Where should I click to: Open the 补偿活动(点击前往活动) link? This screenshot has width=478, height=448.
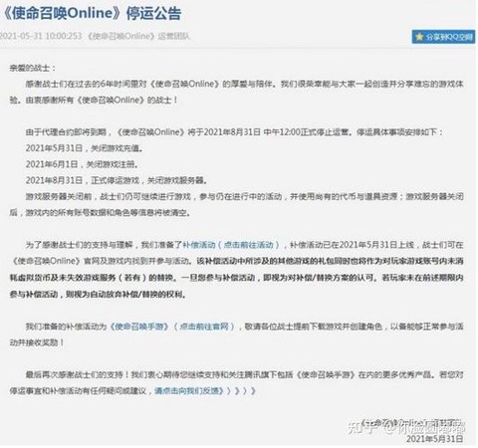pyautogui.click(x=231, y=245)
